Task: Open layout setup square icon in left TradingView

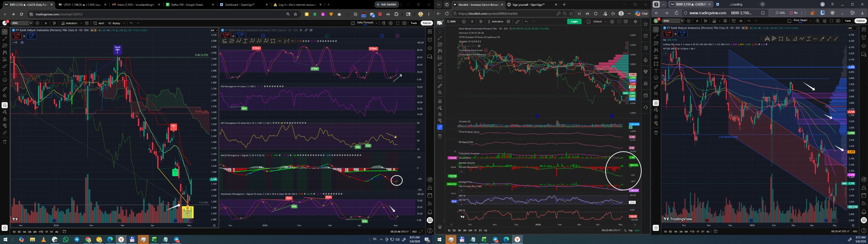Action: pyautogui.click(x=353, y=23)
